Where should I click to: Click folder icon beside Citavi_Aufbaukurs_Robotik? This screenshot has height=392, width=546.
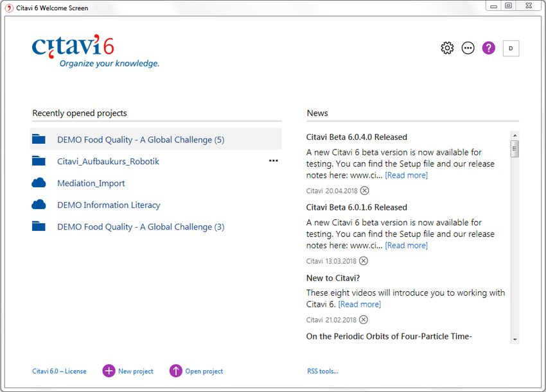(39, 161)
